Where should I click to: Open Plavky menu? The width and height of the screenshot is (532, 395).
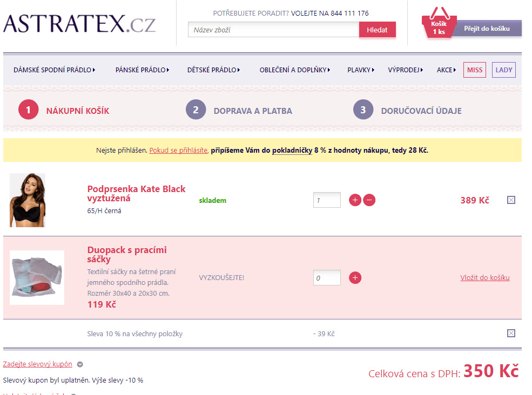click(361, 70)
